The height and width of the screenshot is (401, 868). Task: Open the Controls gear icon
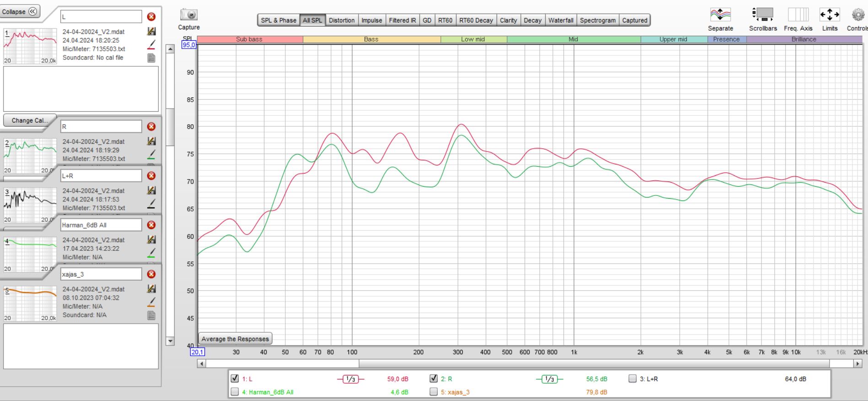(858, 15)
